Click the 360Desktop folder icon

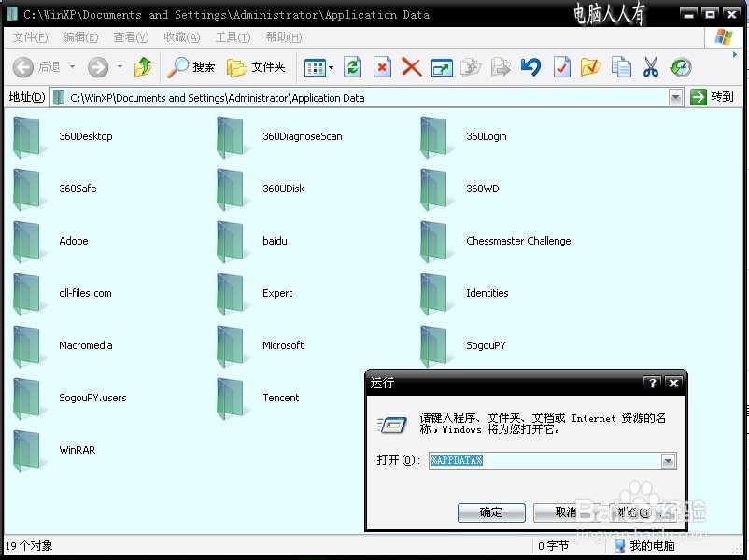tap(28, 137)
